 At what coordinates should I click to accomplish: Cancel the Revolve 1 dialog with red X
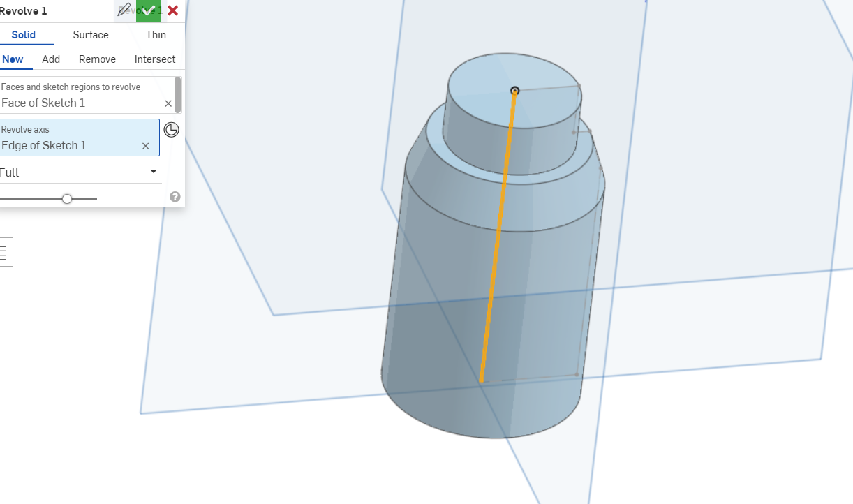tap(173, 10)
